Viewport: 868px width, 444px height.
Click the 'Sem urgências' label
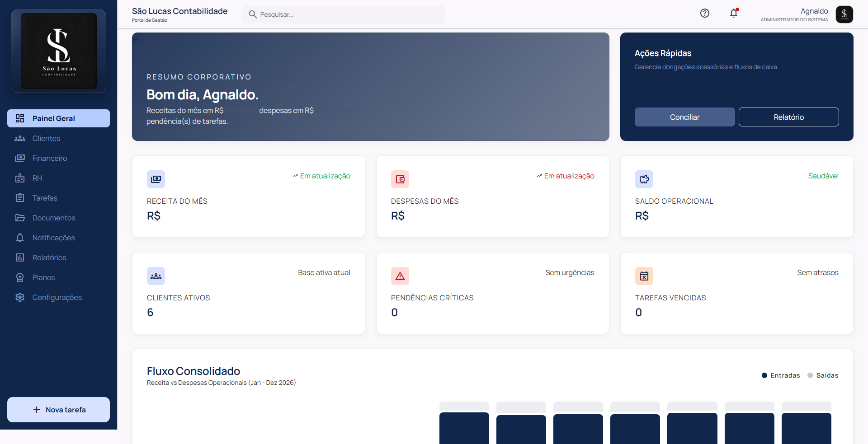click(x=570, y=272)
